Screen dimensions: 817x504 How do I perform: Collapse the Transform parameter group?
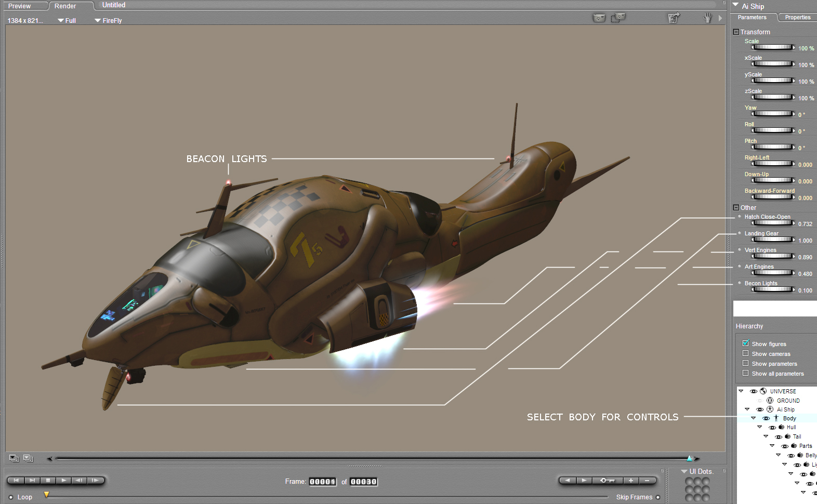point(736,32)
